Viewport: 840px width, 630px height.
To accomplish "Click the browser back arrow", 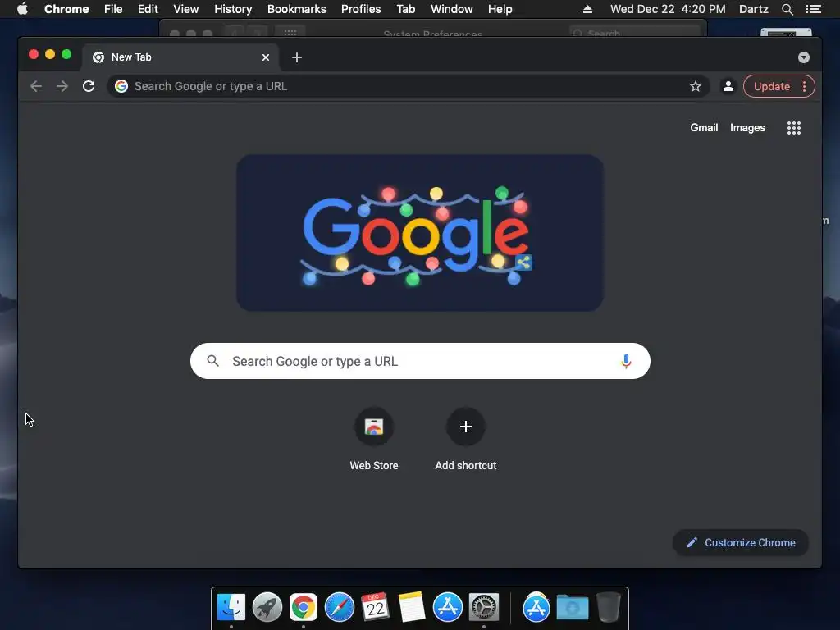I will [36, 86].
